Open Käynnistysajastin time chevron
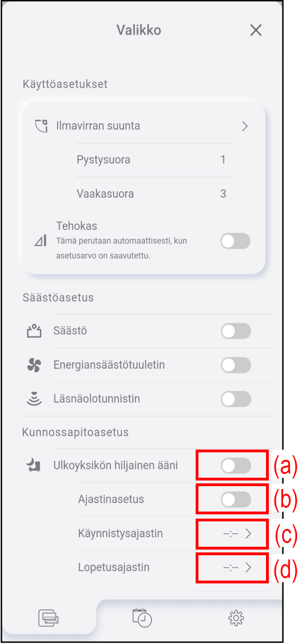304x644 pixels. tap(248, 534)
